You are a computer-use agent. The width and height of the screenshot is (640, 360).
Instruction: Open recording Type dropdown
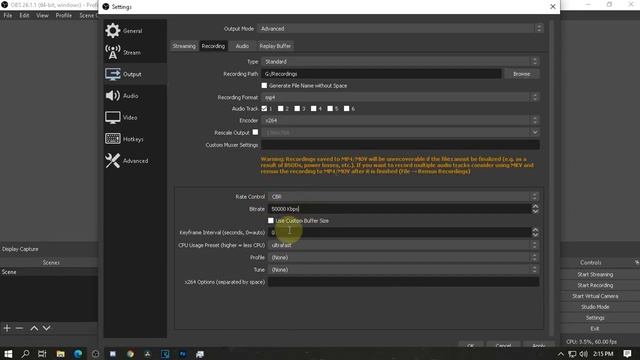[400, 62]
